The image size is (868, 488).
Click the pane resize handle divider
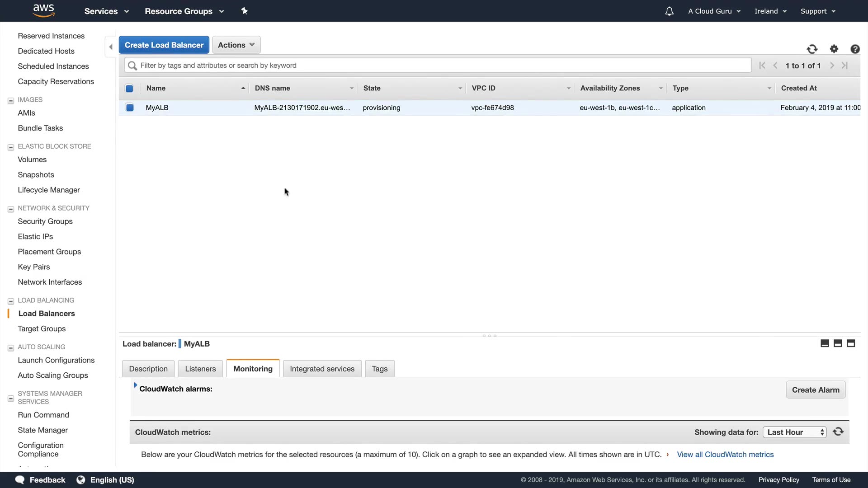pyautogui.click(x=490, y=335)
